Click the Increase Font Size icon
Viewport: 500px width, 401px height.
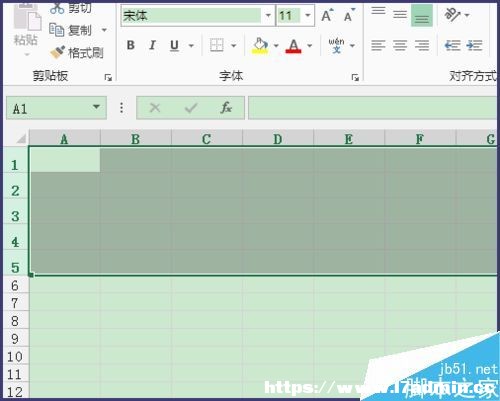pos(327,15)
